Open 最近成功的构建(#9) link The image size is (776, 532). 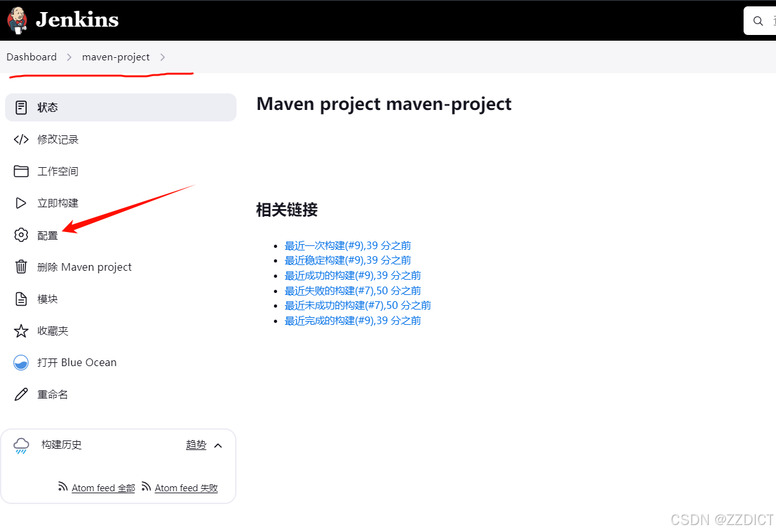(x=353, y=275)
